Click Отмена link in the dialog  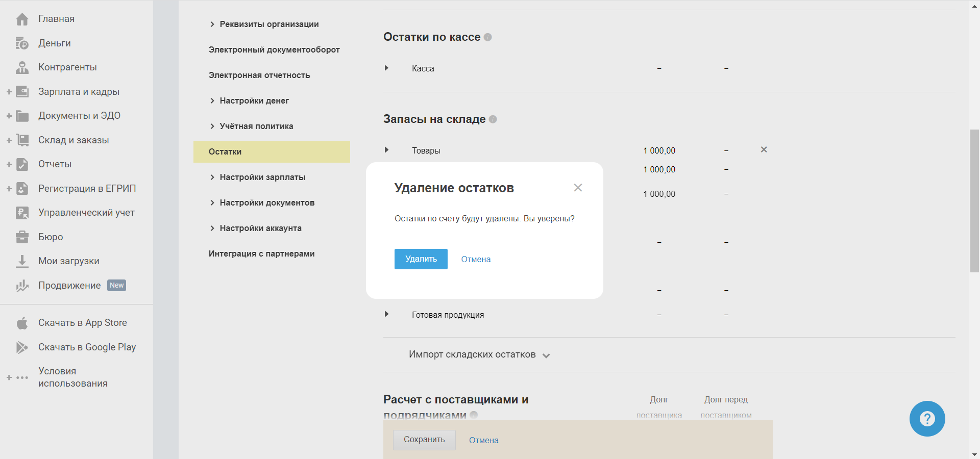[476, 259]
